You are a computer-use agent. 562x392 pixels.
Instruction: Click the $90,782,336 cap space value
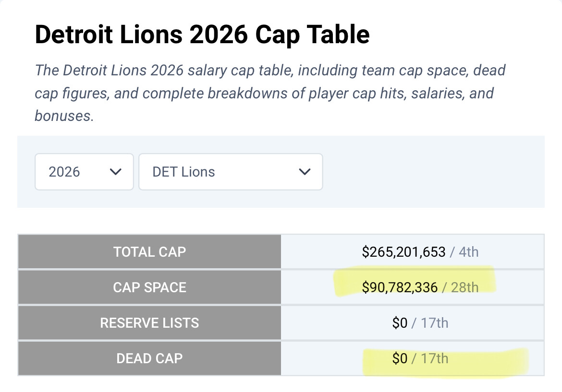(x=400, y=287)
